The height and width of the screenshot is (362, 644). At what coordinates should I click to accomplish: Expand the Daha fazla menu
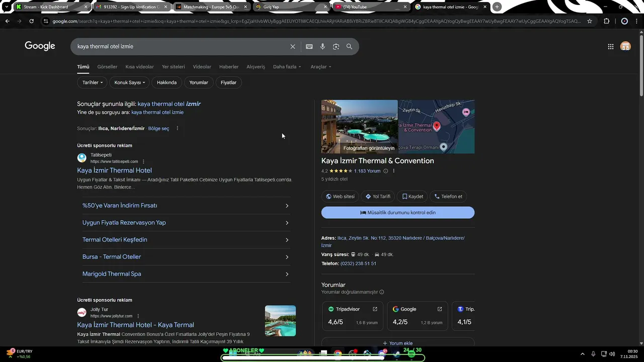tap(287, 67)
